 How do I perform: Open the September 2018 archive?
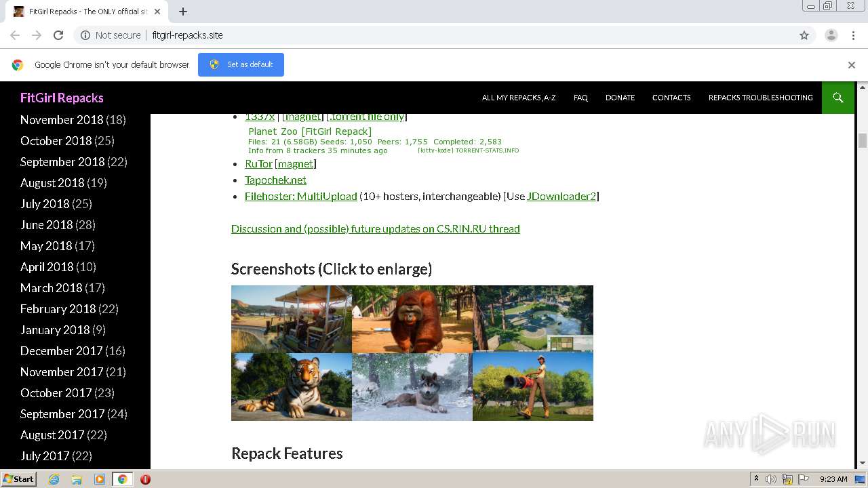(x=62, y=161)
